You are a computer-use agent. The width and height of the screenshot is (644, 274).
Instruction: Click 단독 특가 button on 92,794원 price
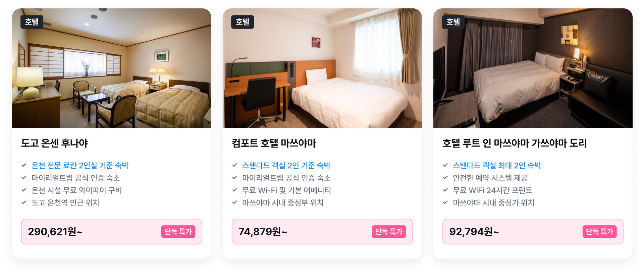(599, 232)
